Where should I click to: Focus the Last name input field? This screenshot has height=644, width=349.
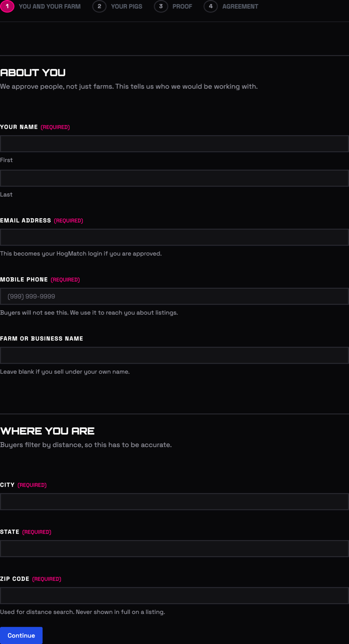[174, 178]
